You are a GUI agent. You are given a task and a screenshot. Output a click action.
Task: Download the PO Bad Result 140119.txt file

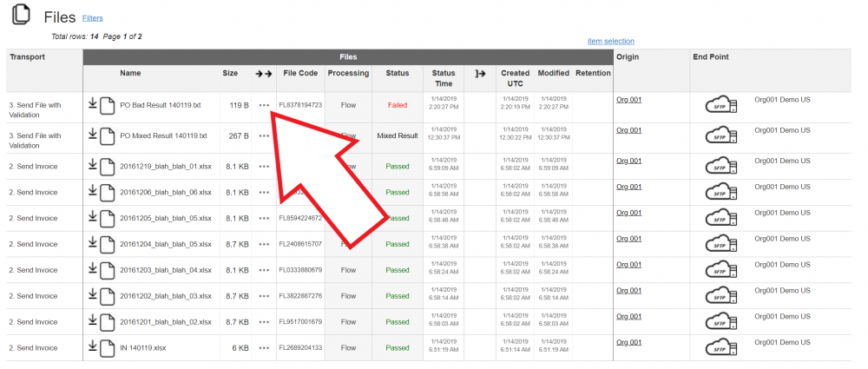[x=93, y=104]
